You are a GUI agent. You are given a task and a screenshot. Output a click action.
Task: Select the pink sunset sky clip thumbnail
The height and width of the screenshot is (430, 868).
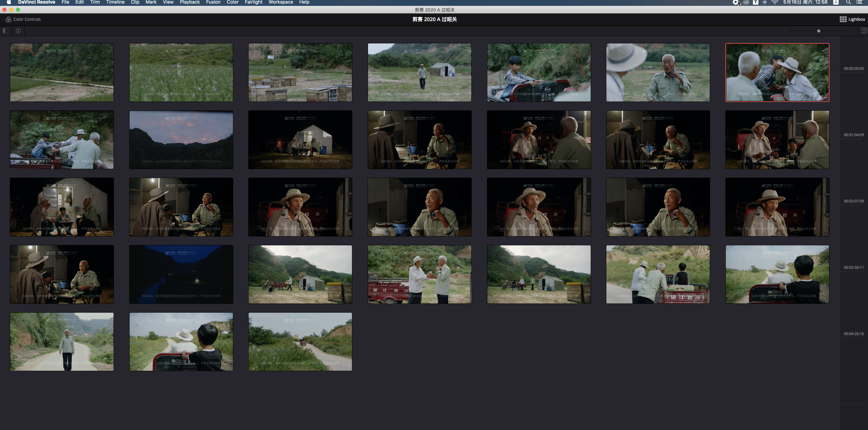tap(181, 140)
